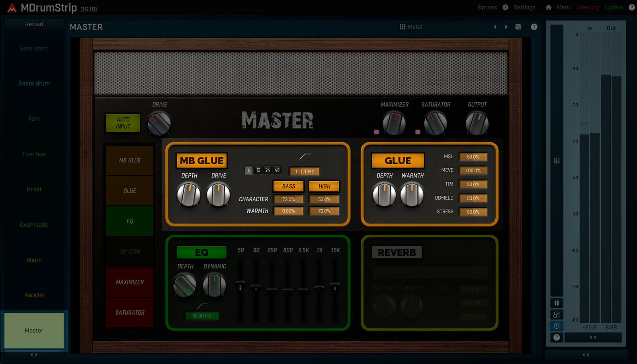Click the 800 Hz EQ slider
Screen dimensions: 637x364
(x=287, y=289)
